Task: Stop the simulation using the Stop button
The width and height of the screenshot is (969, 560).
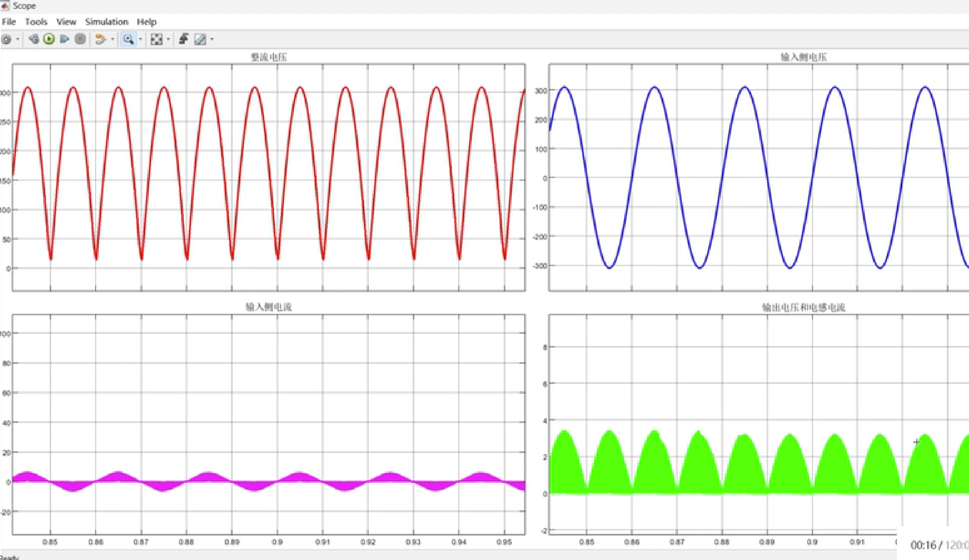Action: [x=80, y=39]
